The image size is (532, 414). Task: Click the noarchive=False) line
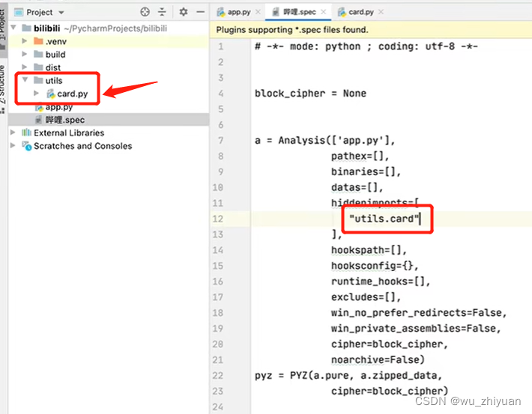[x=378, y=360]
